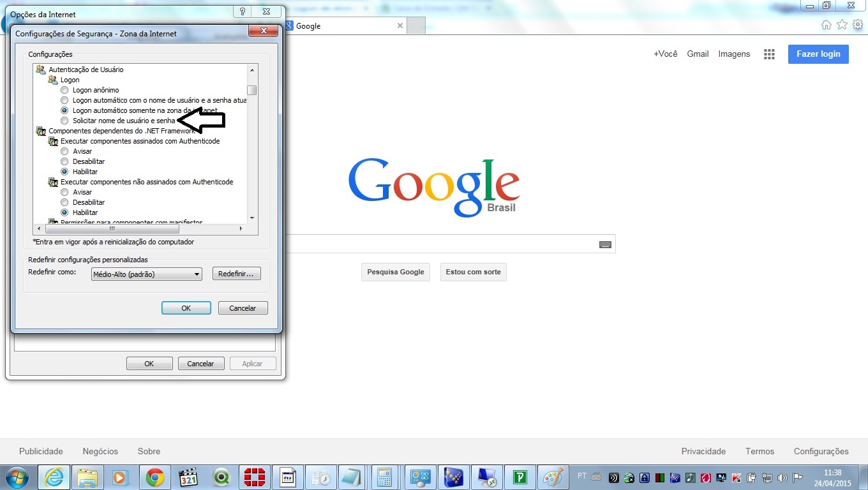Select Avisar under signed Authenticode components
Viewport: 868px width, 490px height.
(64, 151)
